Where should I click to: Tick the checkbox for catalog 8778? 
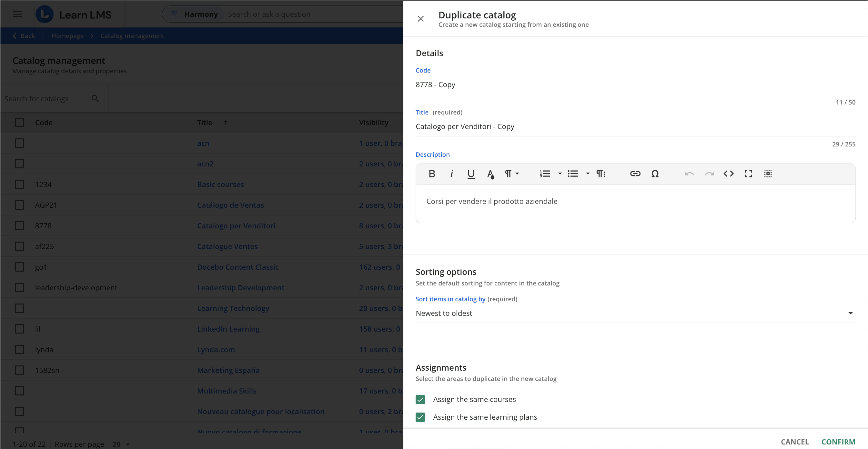(20, 226)
